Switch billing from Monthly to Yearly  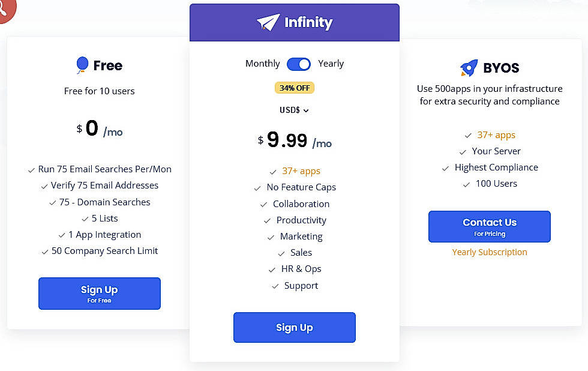[x=298, y=64]
